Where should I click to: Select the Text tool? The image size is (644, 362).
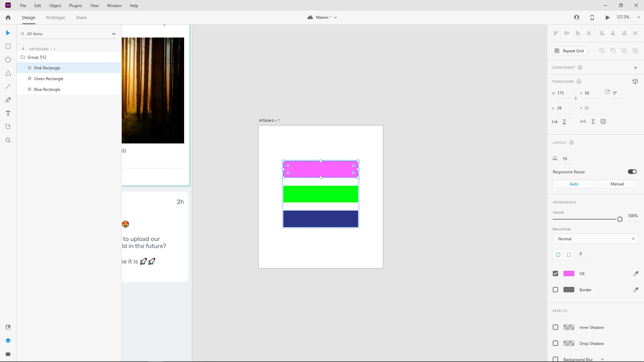(x=8, y=113)
